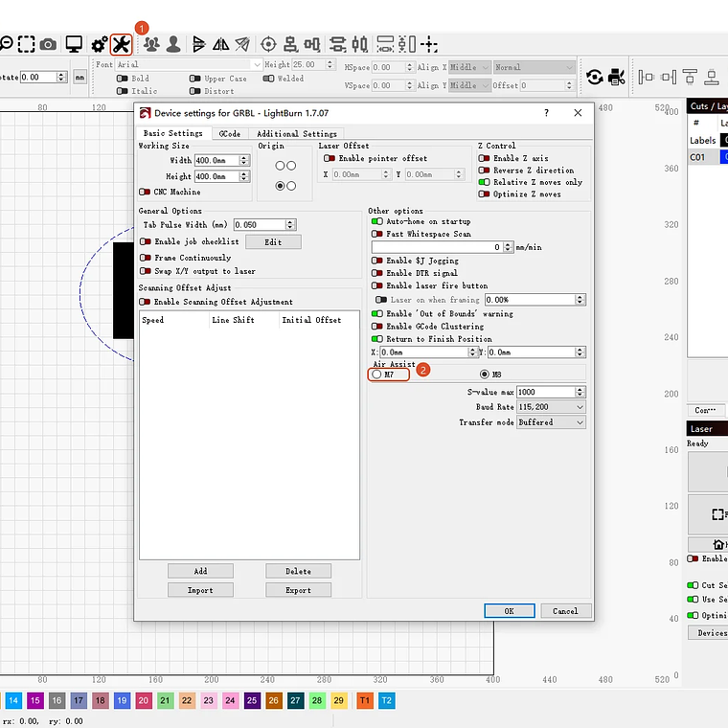Click the position laser target icon

[x=268, y=44]
